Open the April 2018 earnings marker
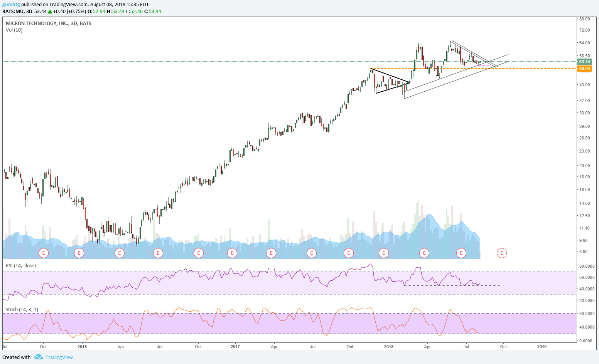Screen dimensions: 599x364 coord(424,253)
